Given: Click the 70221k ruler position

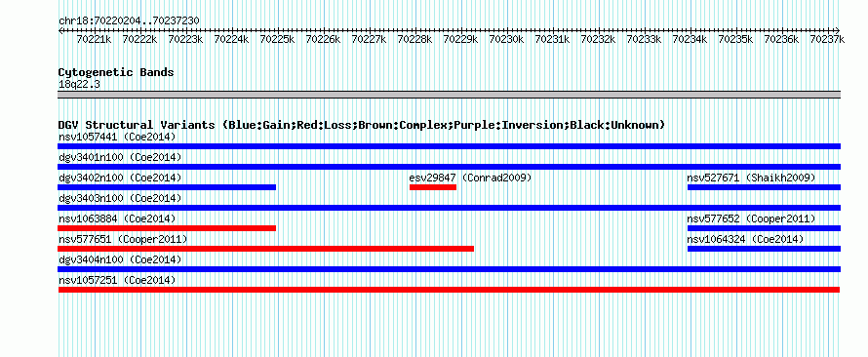Looking at the screenshot, I should (94, 39).
